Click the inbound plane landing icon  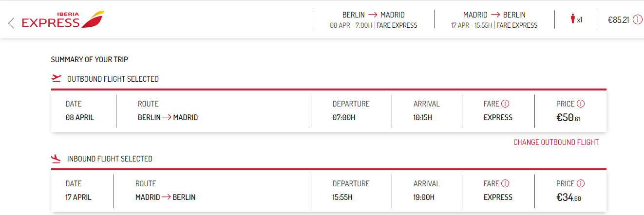56,158
